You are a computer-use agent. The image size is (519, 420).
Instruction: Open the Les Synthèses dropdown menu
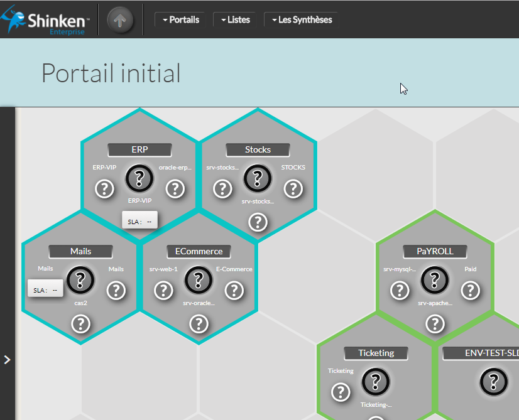point(301,19)
